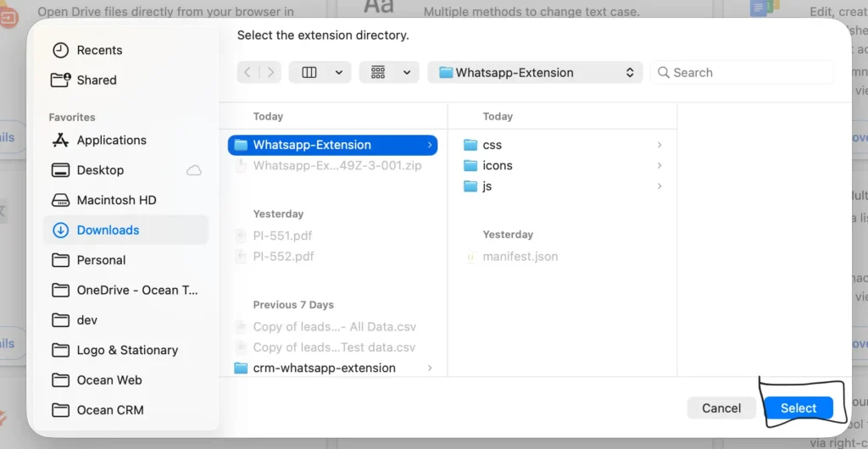This screenshot has width=868, height=449.
Task: Click the group-by grid icon
Action: 378,73
